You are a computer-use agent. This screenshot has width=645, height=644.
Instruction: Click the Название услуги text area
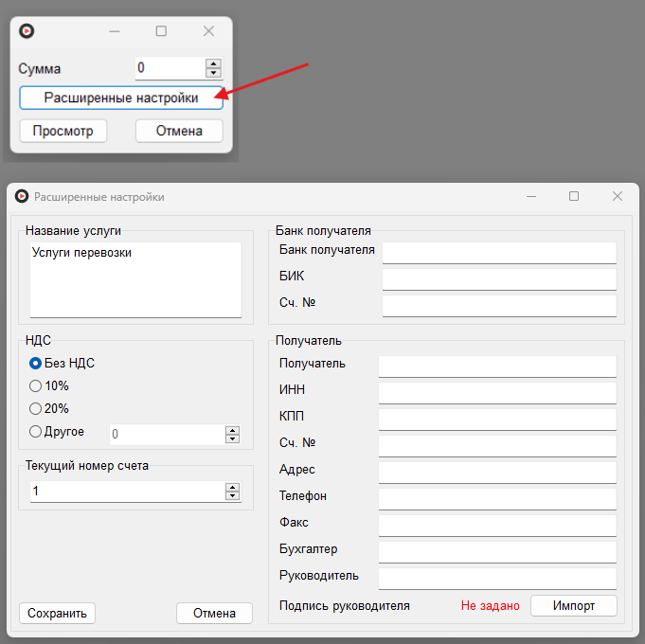tap(135, 279)
